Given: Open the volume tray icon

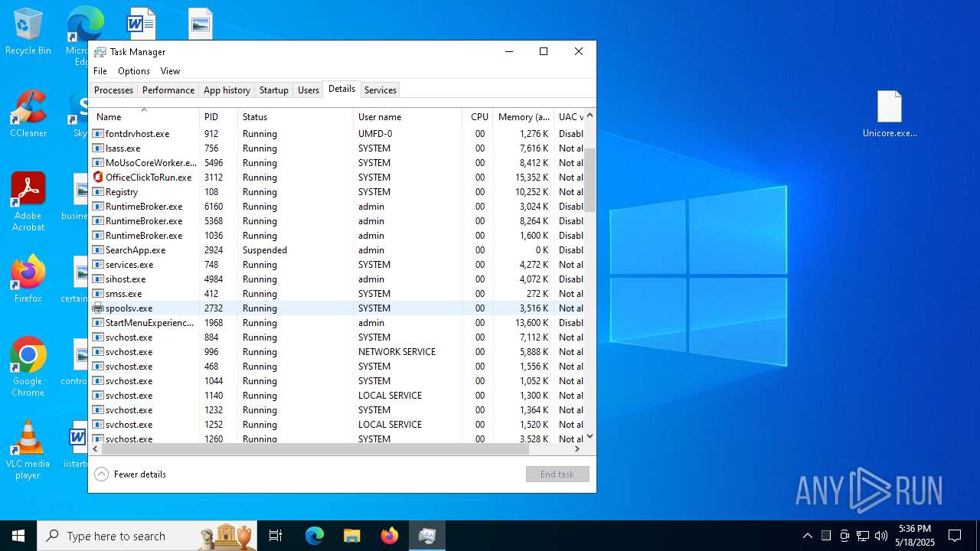Looking at the screenshot, I should point(881,536).
